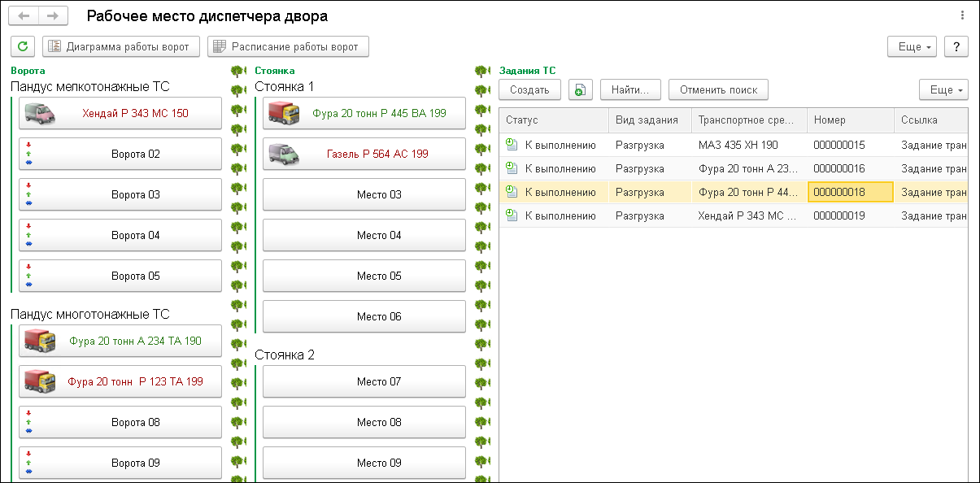The image size is (980, 483).
Task: Click the question mark help button
Action: 956,47
